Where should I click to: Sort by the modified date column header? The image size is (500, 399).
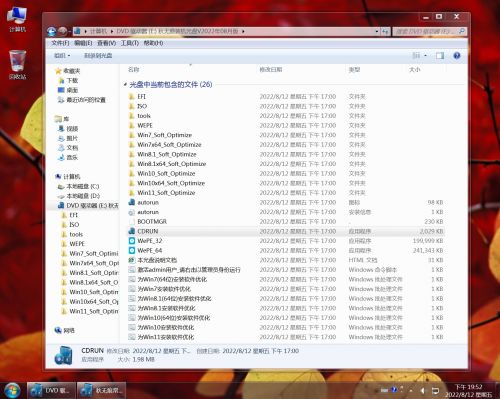pos(271,69)
